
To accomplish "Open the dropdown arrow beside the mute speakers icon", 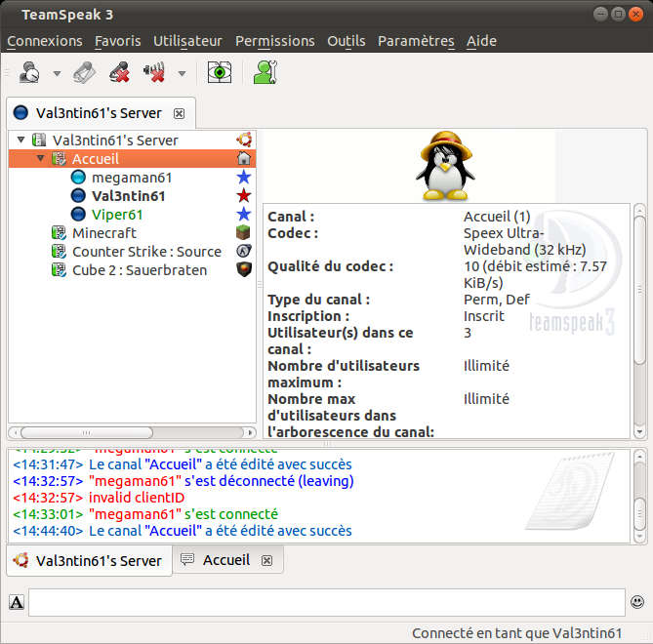I will [x=182, y=74].
